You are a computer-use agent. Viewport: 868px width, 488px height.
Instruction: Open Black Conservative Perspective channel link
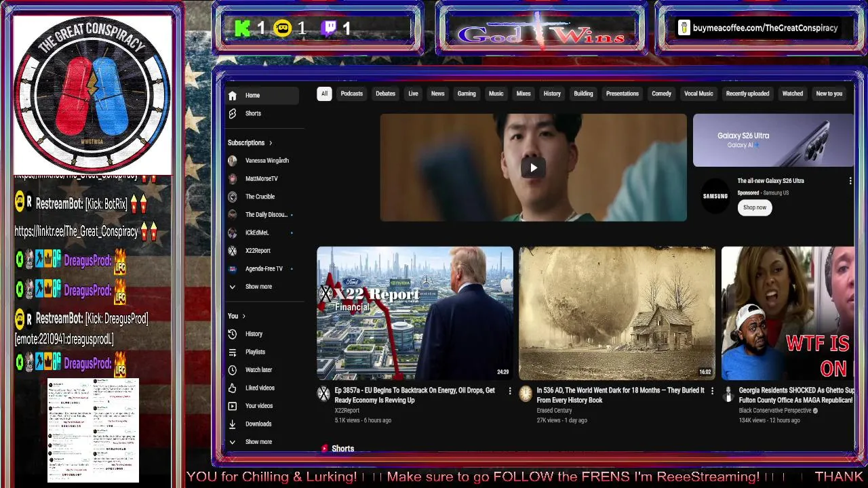click(x=775, y=411)
